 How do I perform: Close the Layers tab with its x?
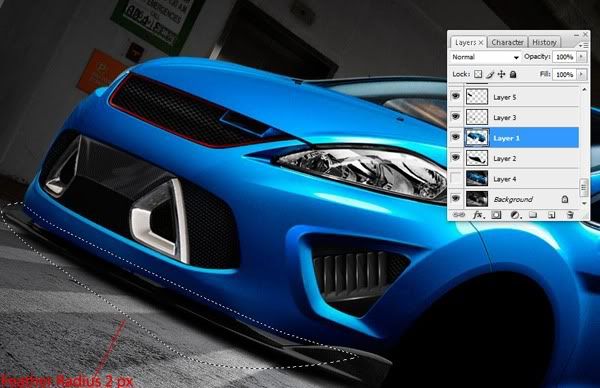click(481, 42)
